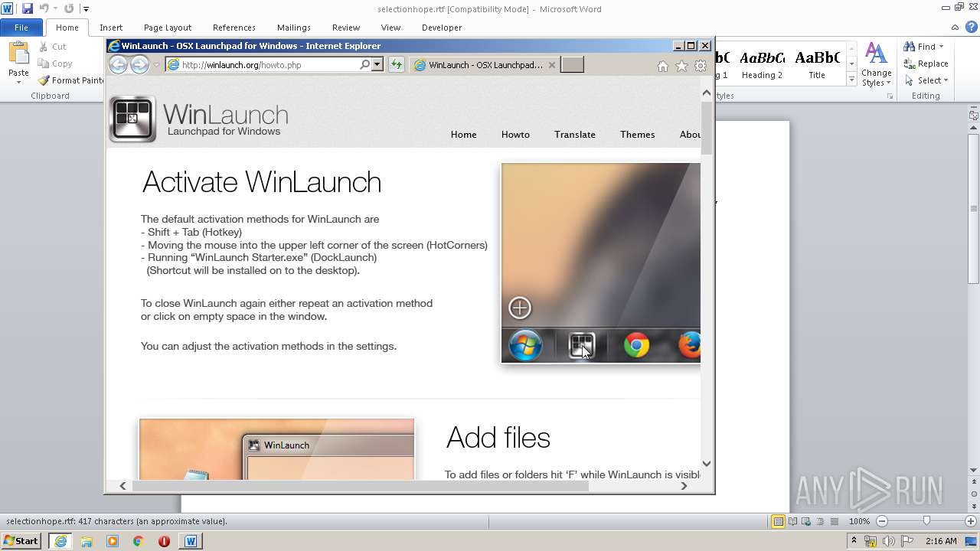
Task: Open the Styles pane dialog launcher
Action: (x=890, y=96)
